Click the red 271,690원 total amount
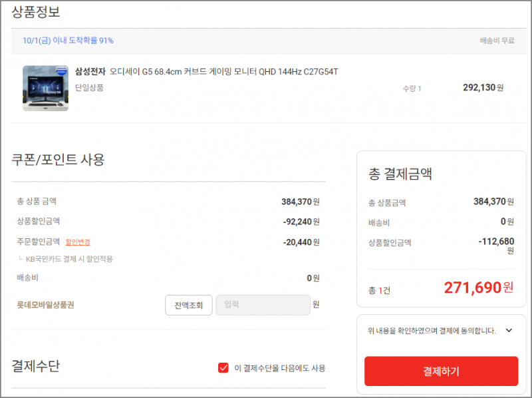 click(x=478, y=288)
